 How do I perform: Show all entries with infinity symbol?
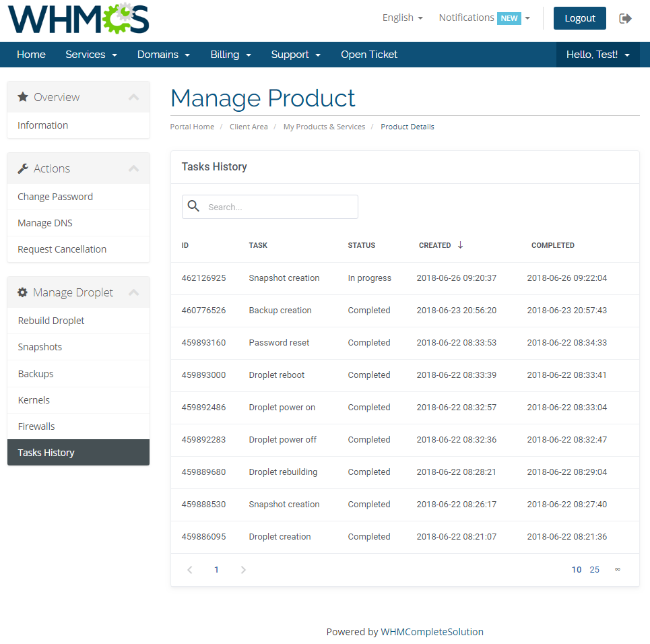(618, 569)
